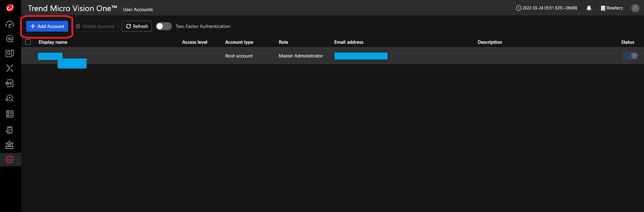The width and height of the screenshot is (644, 212).
Task: Open the document scroll sidebar icon
Action: point(10,130)
